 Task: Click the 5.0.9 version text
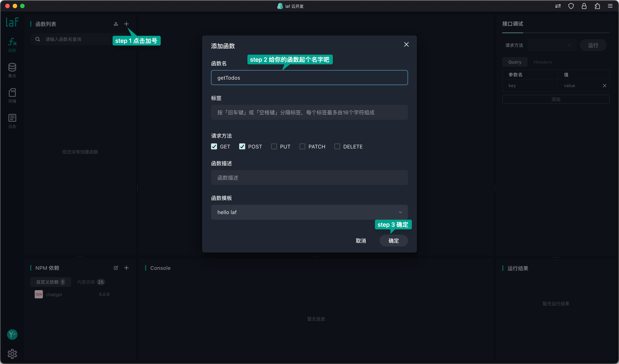[104, 294]
